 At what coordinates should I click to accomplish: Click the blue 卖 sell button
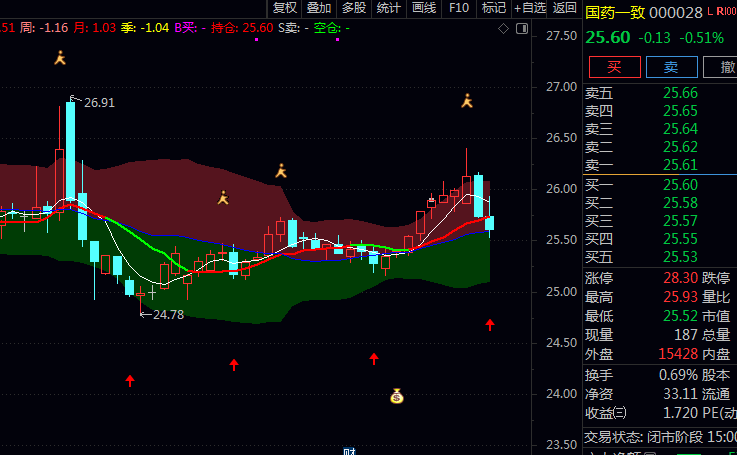tap(671, 67)
